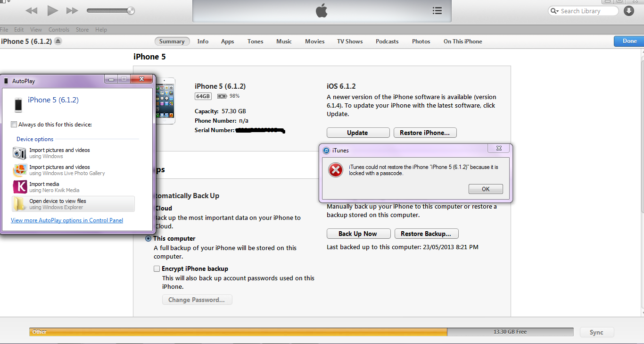Click the Last backed up date text

(x=402, y=247)
